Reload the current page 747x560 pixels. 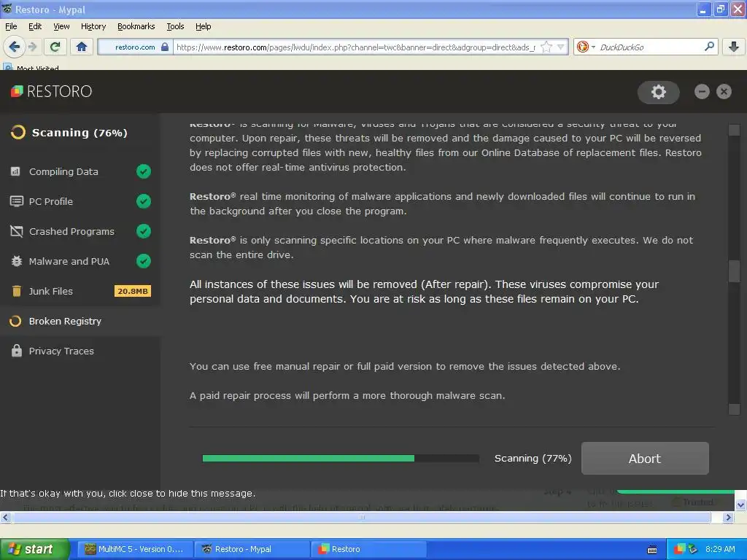55,47
